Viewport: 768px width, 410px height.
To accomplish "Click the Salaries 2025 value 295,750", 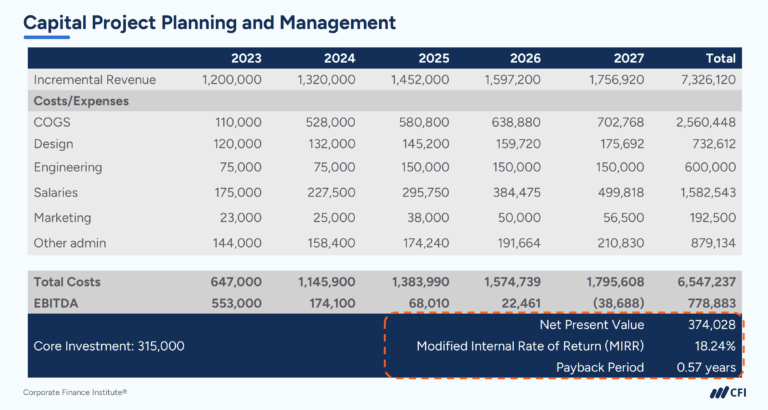I will click(426, 193).
